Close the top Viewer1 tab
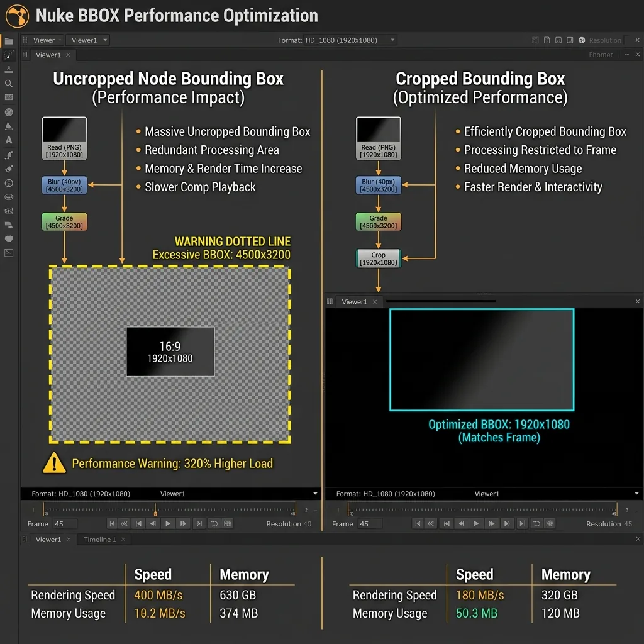Screen dimensions: 644x644 (x=68, y=55)
